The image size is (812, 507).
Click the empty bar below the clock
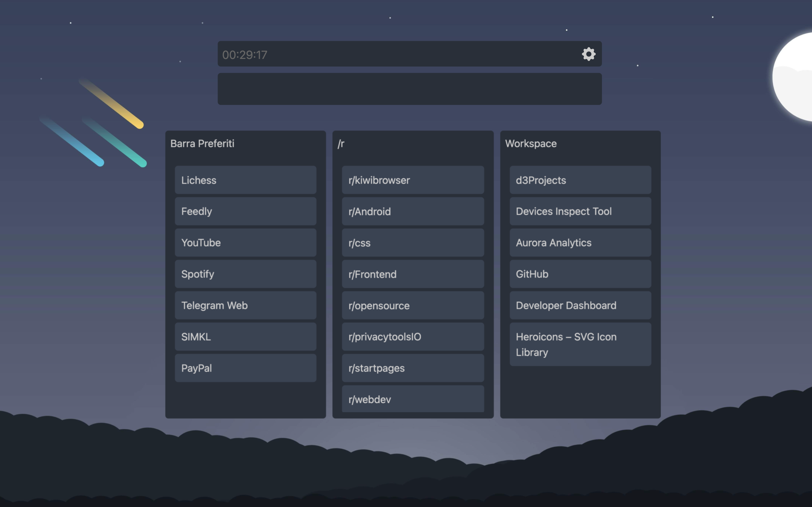[409, 89]
